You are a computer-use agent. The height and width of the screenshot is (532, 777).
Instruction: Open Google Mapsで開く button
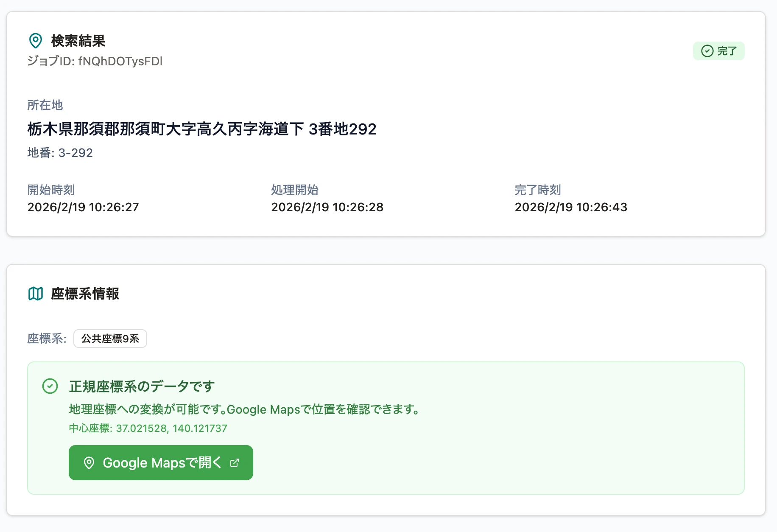click(161, 463)
